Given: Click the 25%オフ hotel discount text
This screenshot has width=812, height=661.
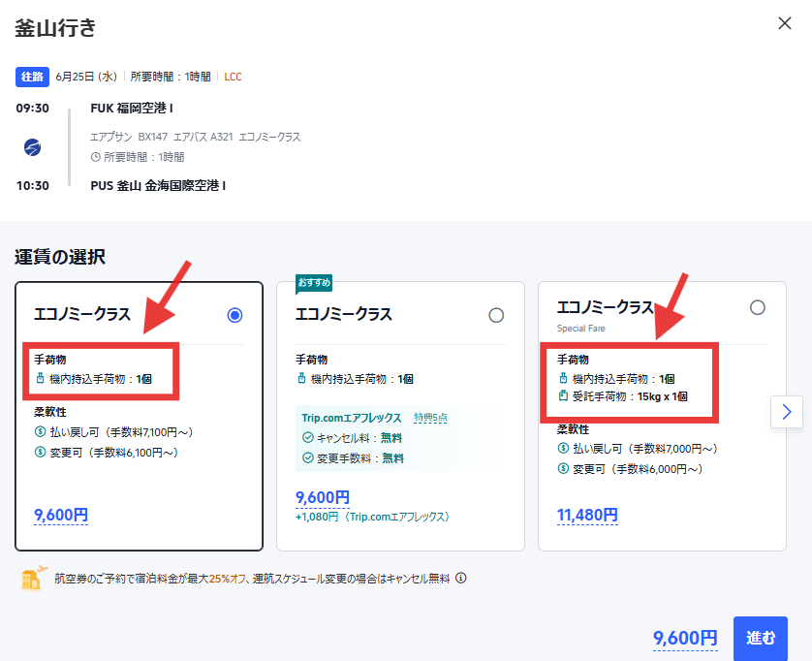Looking at the screenshot, I should [x=228, y=578].
